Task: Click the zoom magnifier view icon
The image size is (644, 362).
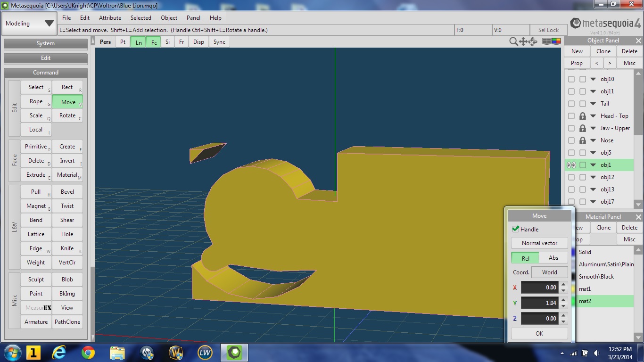Action: click(x=513, y=41)
